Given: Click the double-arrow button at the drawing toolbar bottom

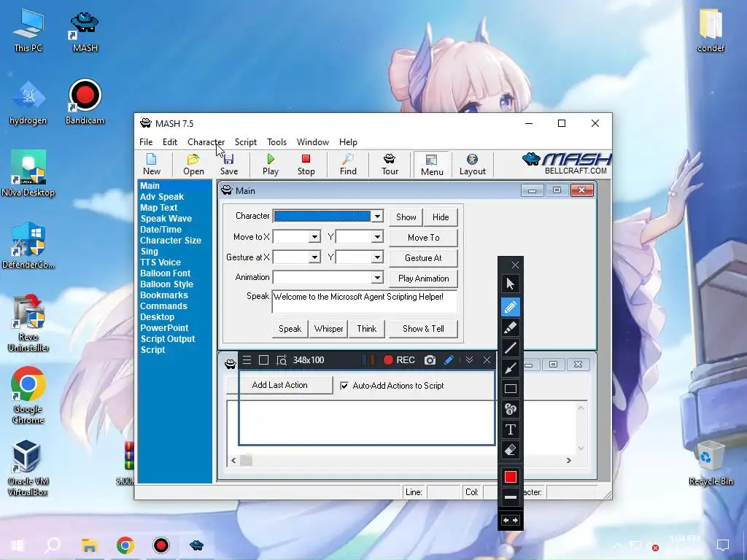Looking at the screenshot, I should point(510,521).
